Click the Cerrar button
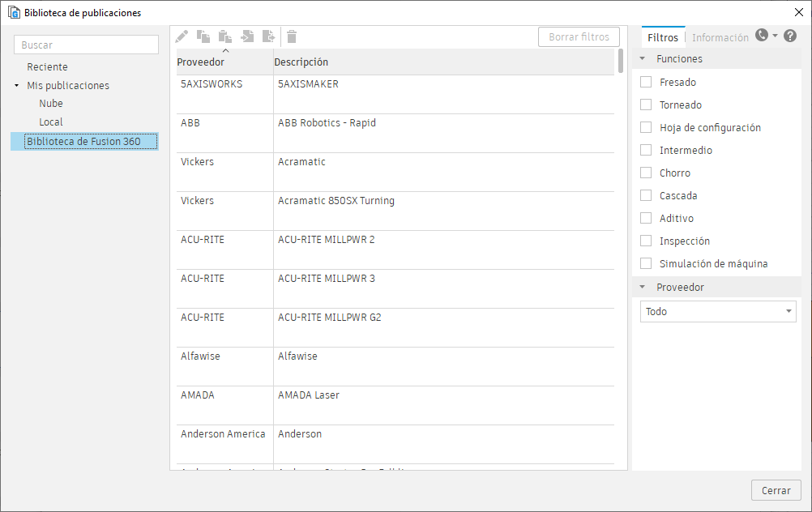Viewport: 812px width, 512px height. [x=776, y=490]
